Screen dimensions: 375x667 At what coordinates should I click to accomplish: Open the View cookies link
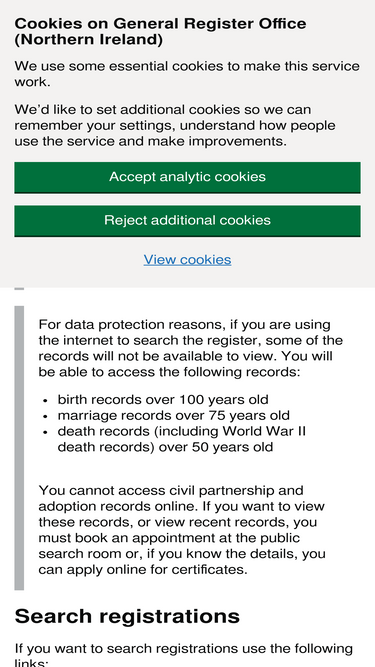coord(188,259)
